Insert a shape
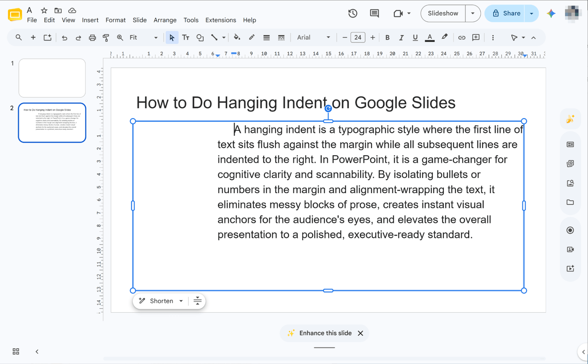This screenshot has height=364, width=588. (200, 37)
